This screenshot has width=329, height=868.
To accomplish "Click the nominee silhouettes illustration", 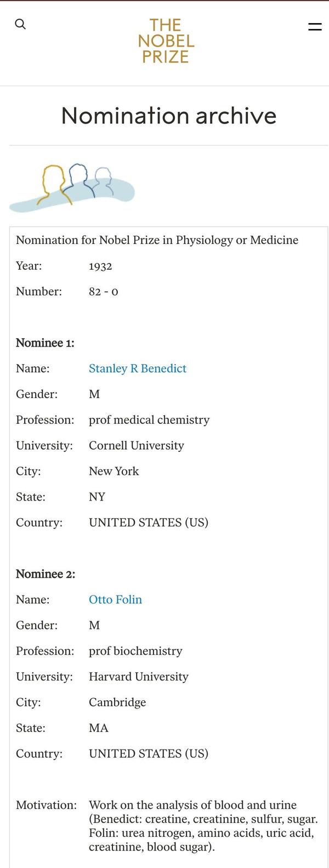I will 72,188.
